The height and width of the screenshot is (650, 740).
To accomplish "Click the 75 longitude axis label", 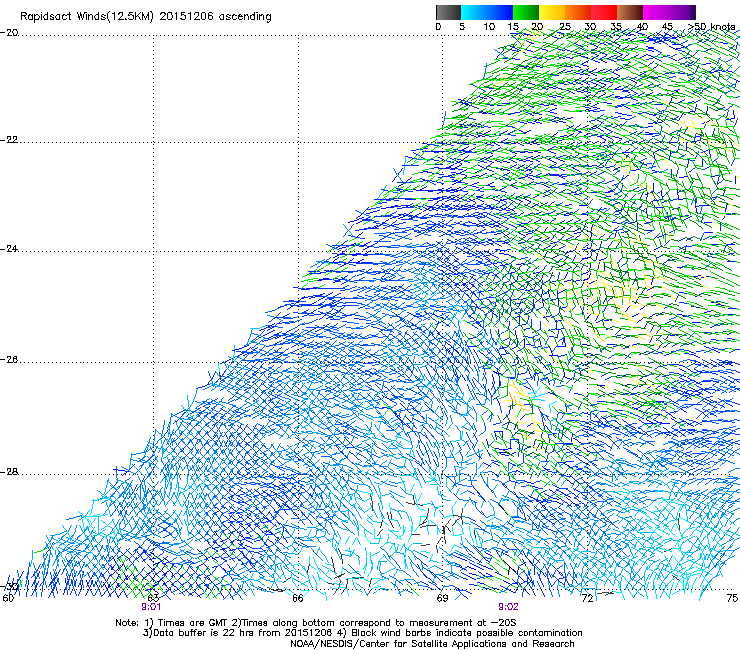I will (x=732, y=598).
